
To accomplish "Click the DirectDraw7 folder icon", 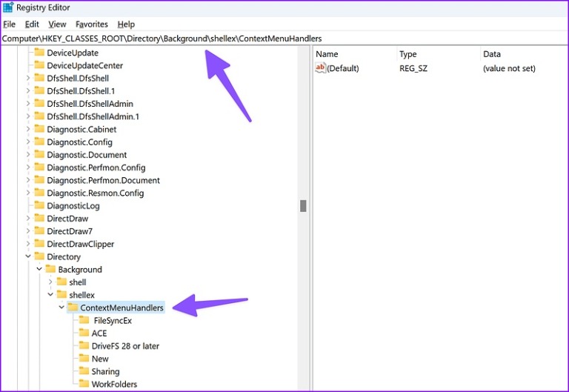I will (39, 230).
